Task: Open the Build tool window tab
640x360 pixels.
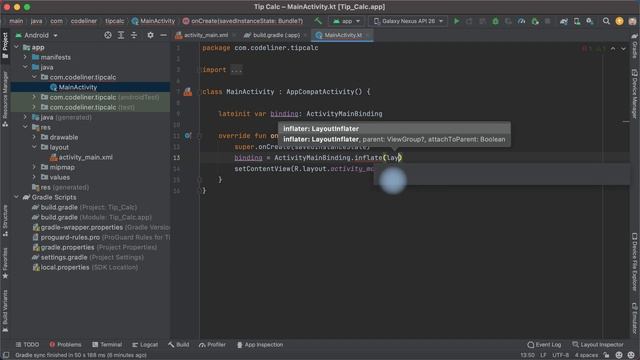Action: 179,344
